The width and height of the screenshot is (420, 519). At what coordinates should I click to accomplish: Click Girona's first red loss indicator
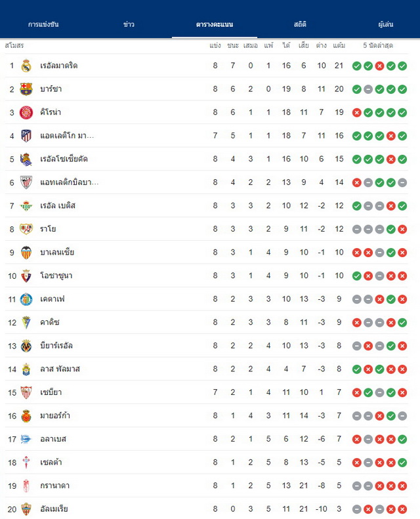click(357, 113)
